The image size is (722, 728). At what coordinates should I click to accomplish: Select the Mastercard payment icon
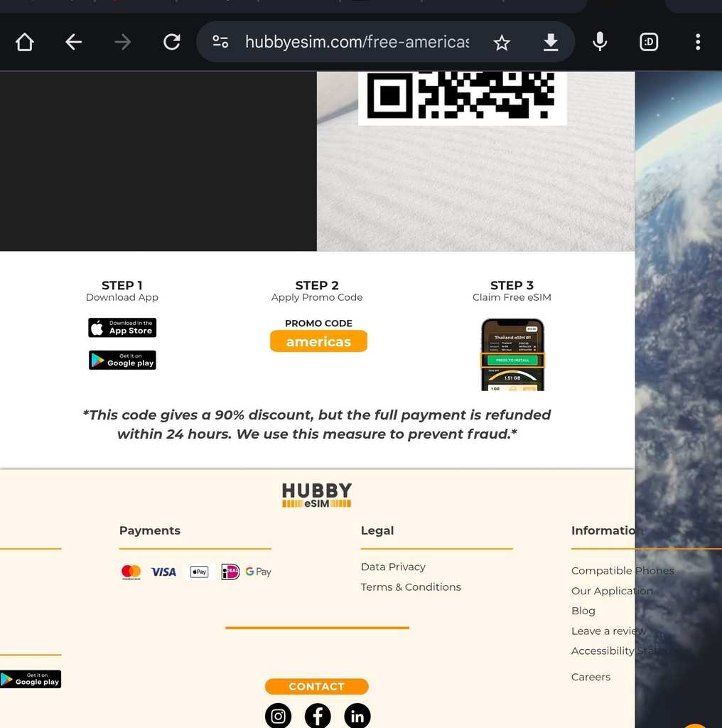tap(131, 572)
